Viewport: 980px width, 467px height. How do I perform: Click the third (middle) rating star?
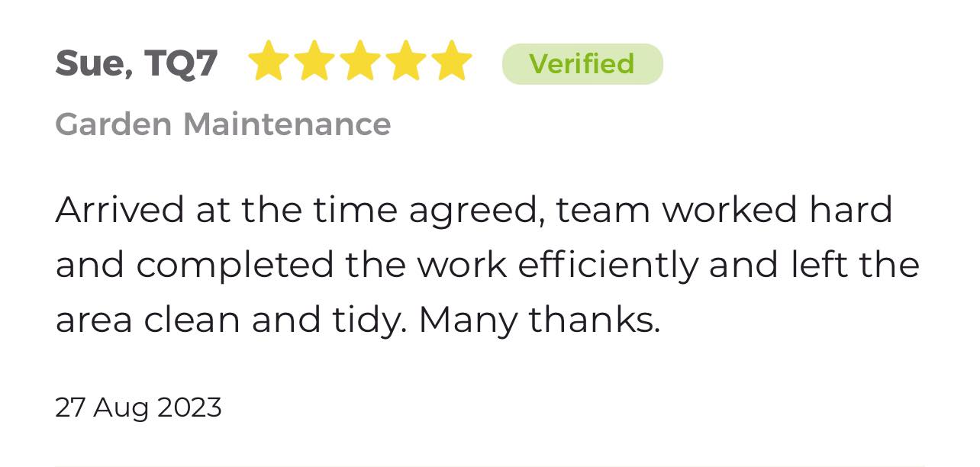pyautogui.click(x=360, y=61)
